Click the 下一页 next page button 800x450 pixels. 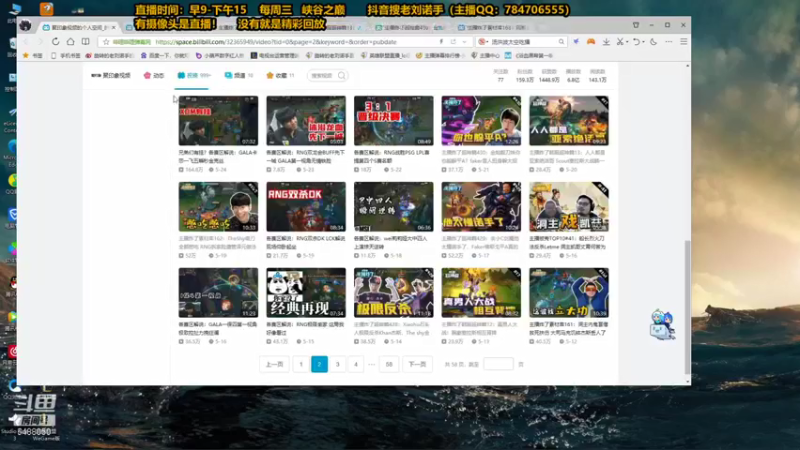tap(417, 364)
